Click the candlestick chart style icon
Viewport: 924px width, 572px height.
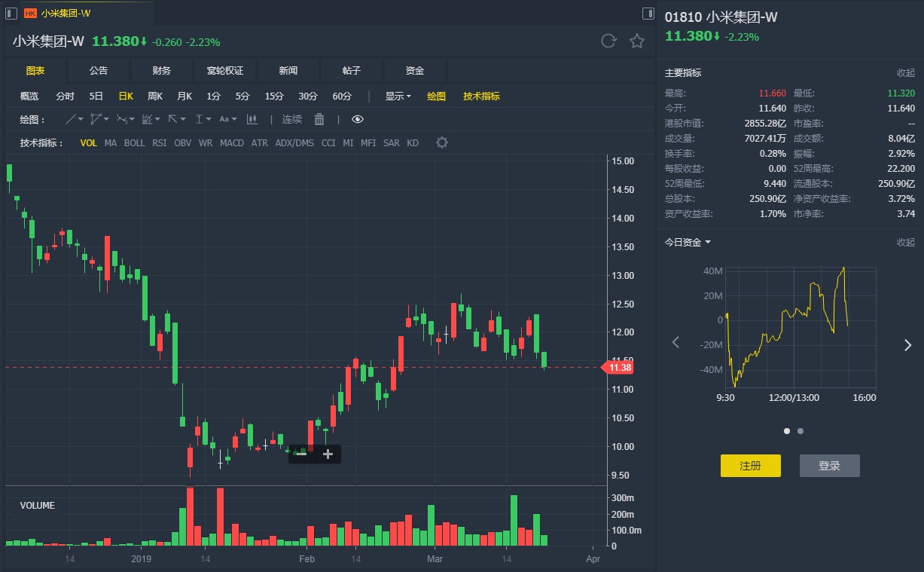coord(252,119)
